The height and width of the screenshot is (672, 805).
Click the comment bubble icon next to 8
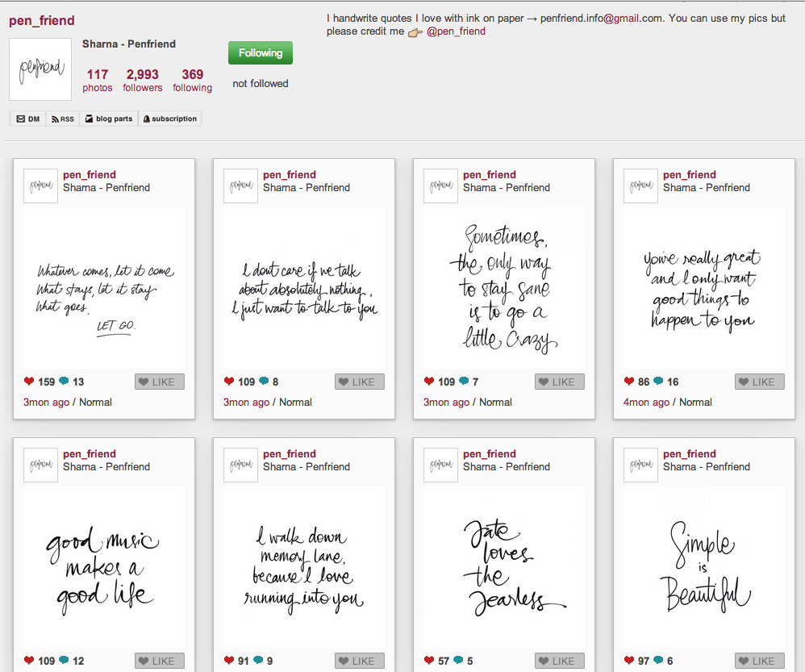(x=265, y=381)
